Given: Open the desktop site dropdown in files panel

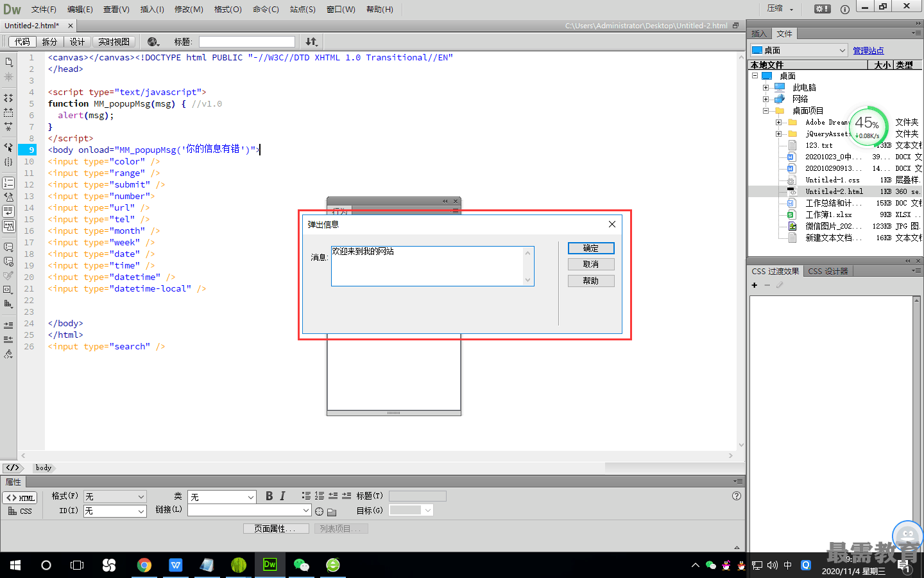Looking at the screenshot, I should point(799,50).
